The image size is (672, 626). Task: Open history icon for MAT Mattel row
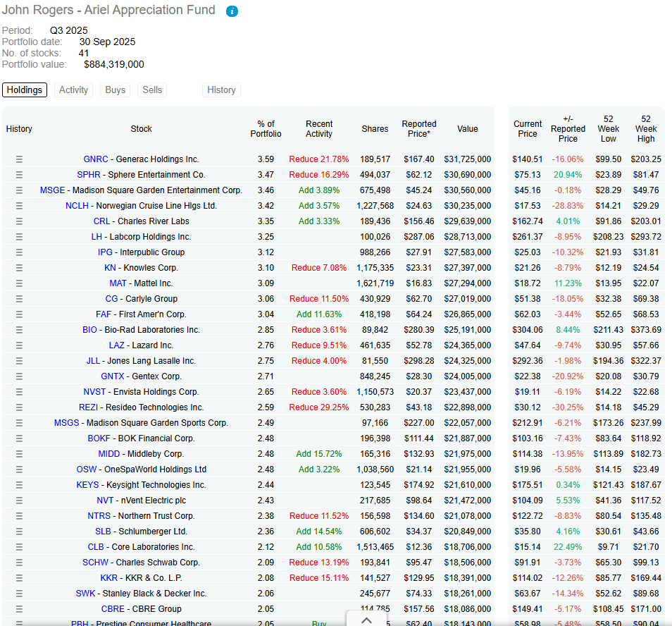coord(19,283)
